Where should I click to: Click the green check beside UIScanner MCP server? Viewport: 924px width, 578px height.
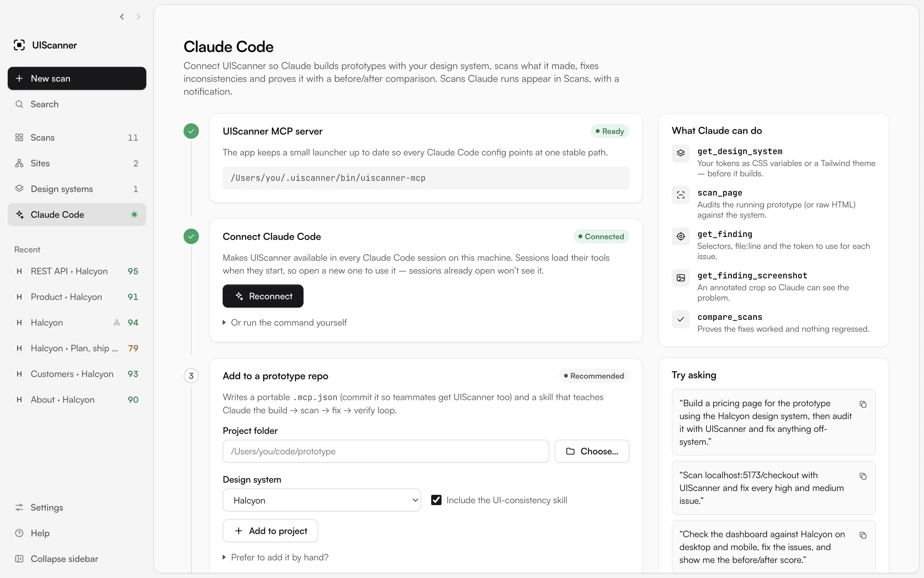pos(191,131)
